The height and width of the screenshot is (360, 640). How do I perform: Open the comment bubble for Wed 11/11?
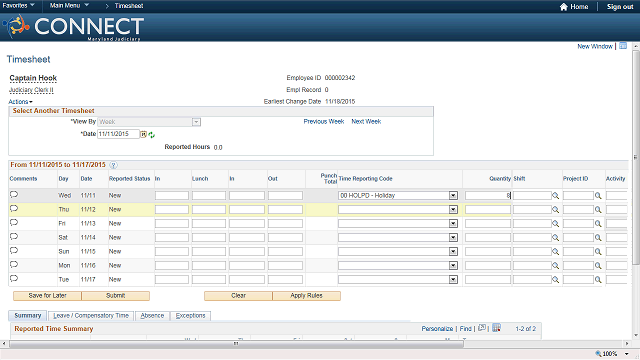[x=14, y=194]
